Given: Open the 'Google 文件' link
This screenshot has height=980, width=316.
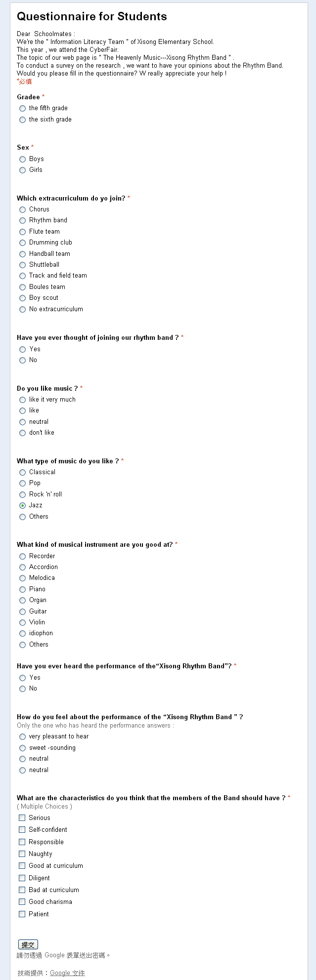Looking at the screenshot, I should tap(67, 973).
